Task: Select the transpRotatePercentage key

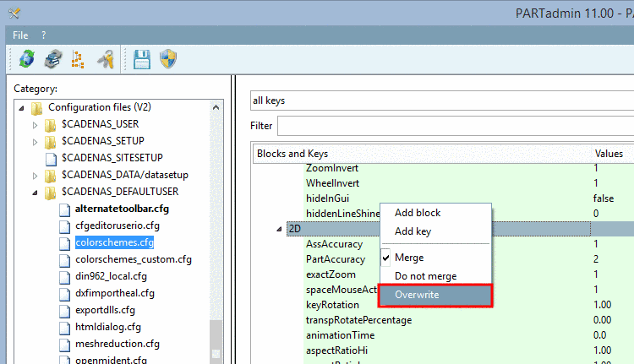Action: point(358,320)
